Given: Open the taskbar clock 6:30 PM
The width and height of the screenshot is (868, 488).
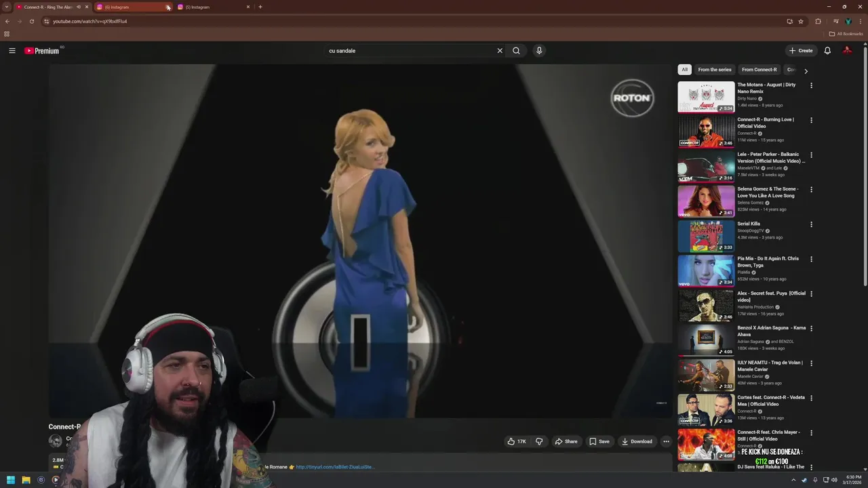Looking at the screenshot, I should pyautogui.click(x=853, y=480).
